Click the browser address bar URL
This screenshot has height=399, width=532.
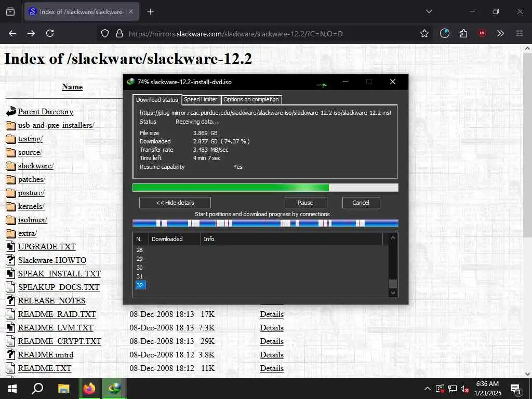pyautogui.click(x=236, y=34)
